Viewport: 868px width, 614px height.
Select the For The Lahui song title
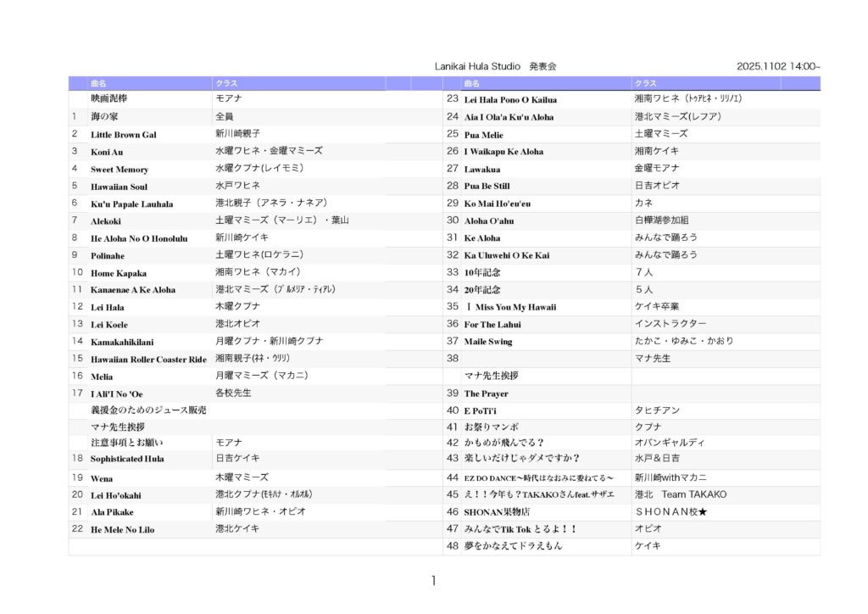coord(492,324)
